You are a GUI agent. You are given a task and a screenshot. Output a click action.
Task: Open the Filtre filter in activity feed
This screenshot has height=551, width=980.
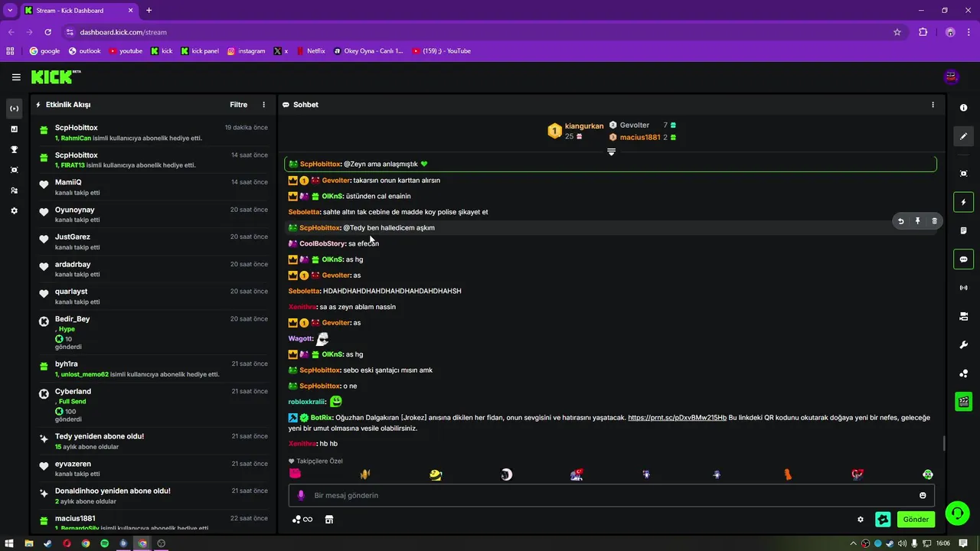[x=239, y=105]
